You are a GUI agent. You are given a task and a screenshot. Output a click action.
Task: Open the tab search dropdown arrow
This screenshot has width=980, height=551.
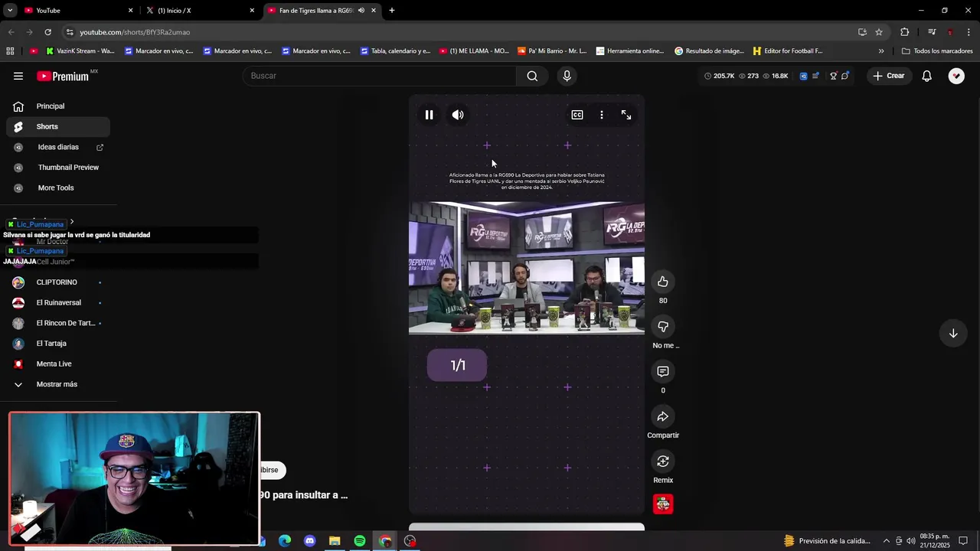[x=10, y=11]
